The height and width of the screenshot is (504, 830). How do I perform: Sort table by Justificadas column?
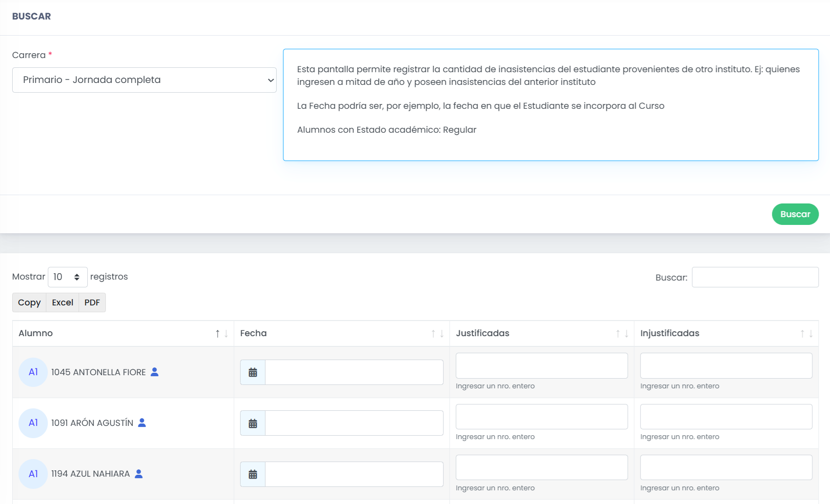click(542, 334)
